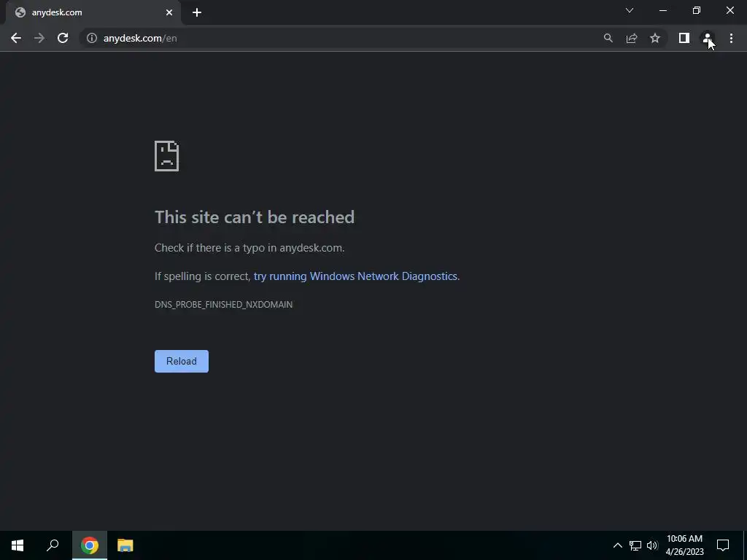This screenshot has width=747, height=560.
Task: Go back to the previous page
Action: (16, 38)
